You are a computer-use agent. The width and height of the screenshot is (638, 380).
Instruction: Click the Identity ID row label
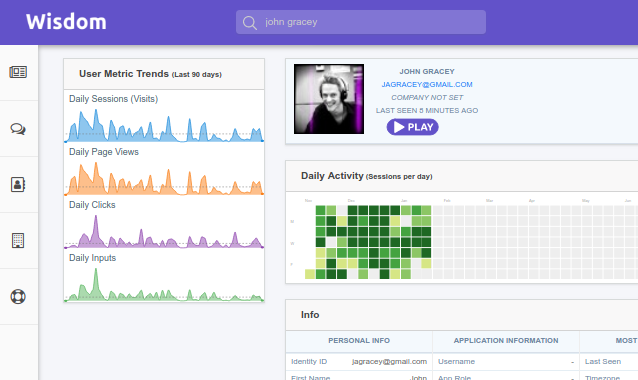coord(309,361)
